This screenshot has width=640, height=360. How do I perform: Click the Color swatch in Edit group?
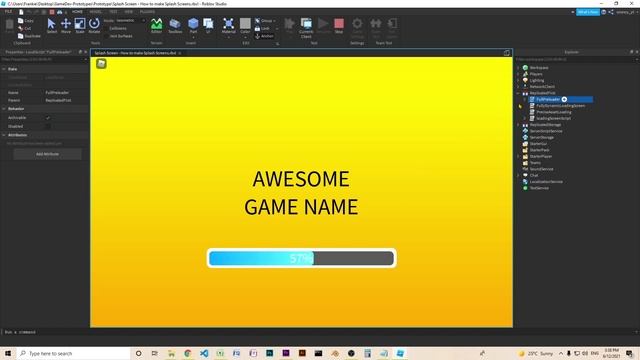245,24
